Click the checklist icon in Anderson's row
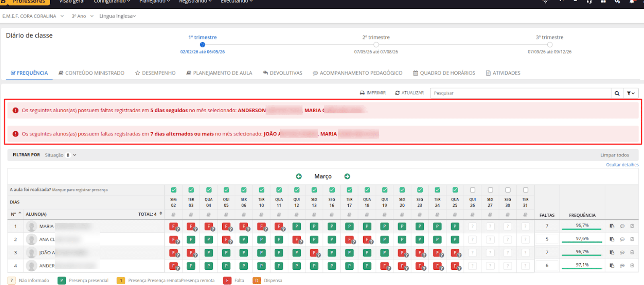The image size is (644, 285). tap(632, 266)
